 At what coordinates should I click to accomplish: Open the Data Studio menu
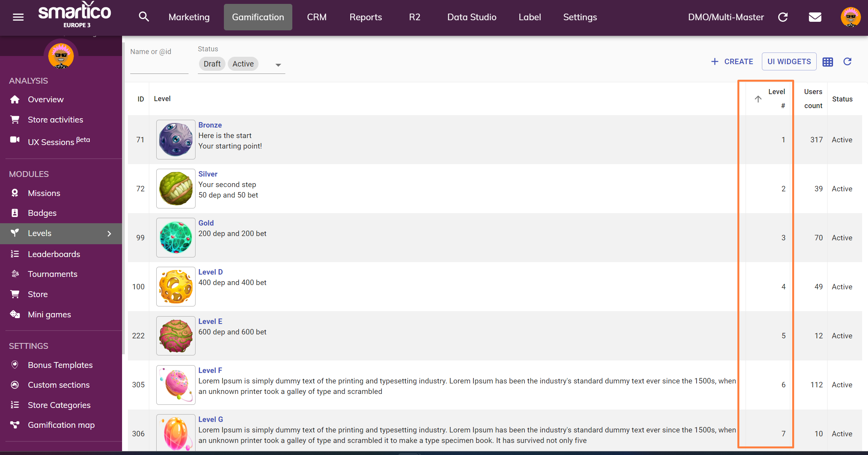[472, 17]
